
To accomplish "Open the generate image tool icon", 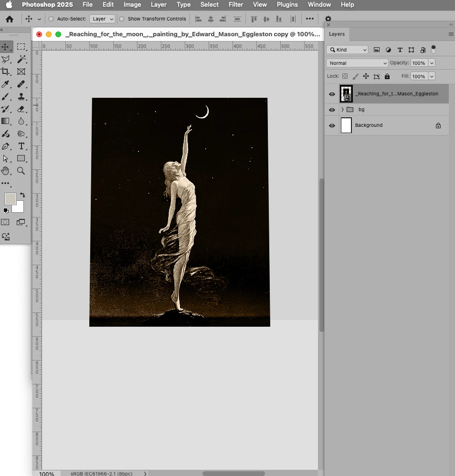I will pyautogui.click(x=6, y=237).
